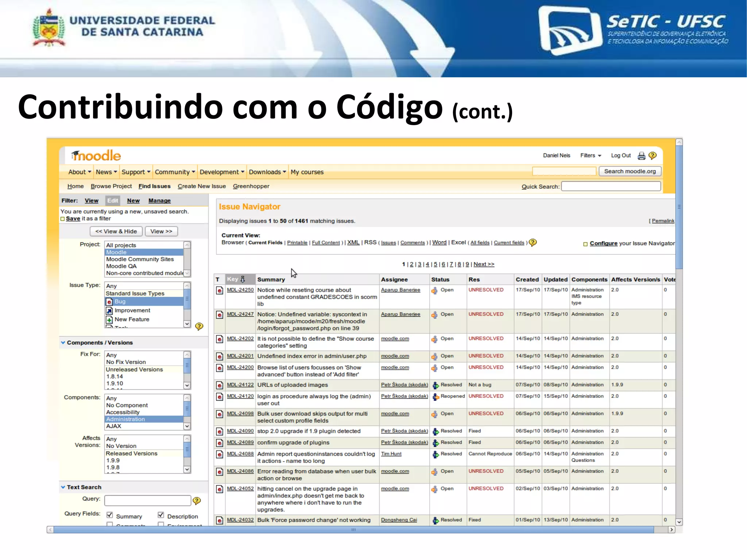Toggle the Description query field checkbox

(x=161, y=515)
